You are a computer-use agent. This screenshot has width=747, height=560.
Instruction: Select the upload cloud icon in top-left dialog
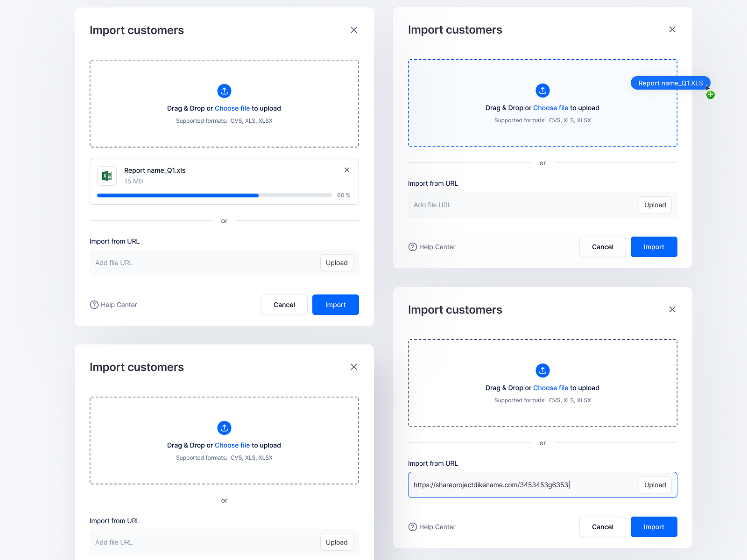pyautogui.click(x=224, y=91)
